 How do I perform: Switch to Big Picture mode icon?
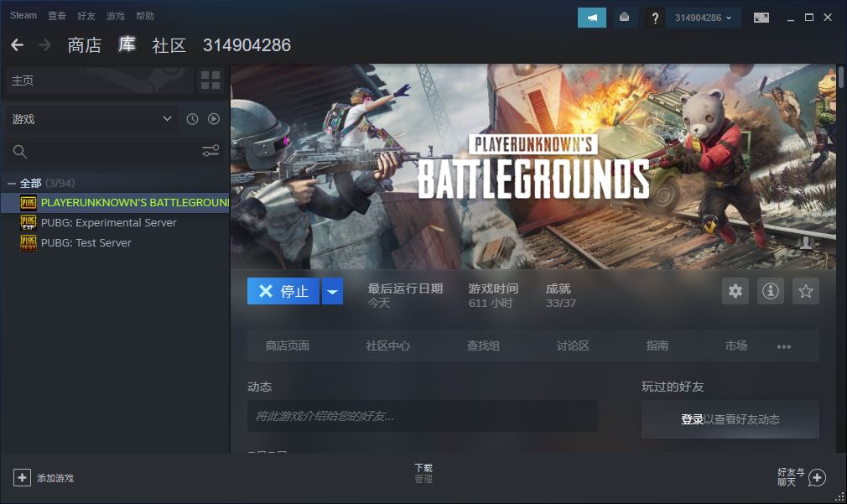761,18
